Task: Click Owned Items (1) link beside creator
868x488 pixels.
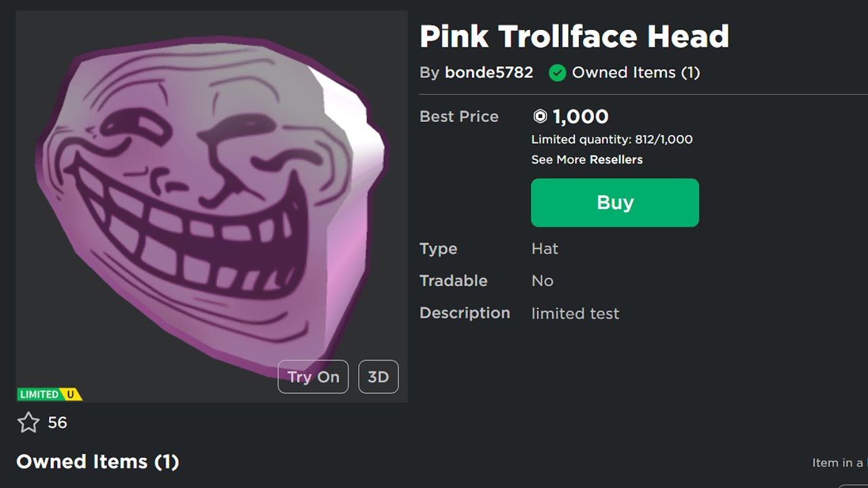Action: click(635, 73)
